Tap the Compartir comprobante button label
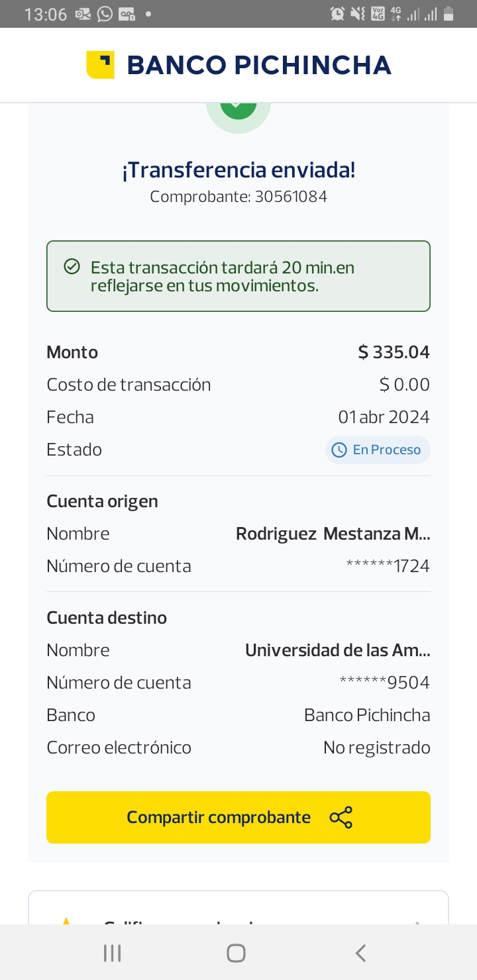 point(219,818)
